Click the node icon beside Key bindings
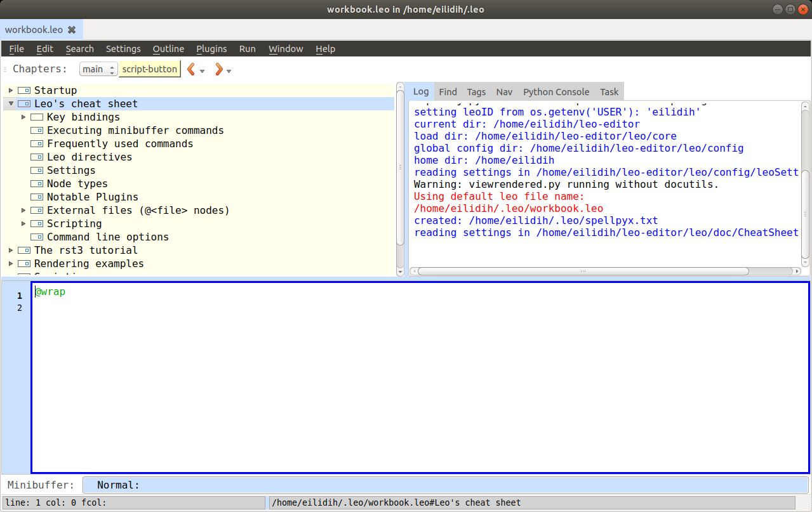The width and height of the screenshot is (812, 512). [x=37, y=117]
